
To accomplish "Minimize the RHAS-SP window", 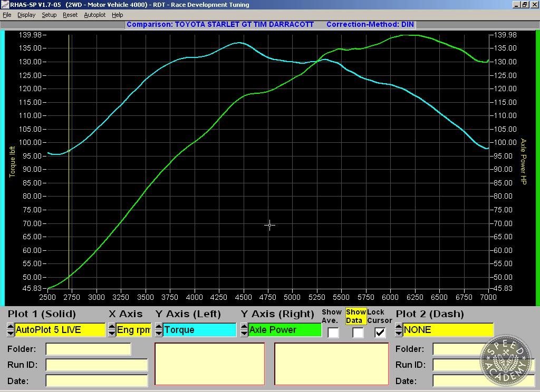I will [516, 4].
